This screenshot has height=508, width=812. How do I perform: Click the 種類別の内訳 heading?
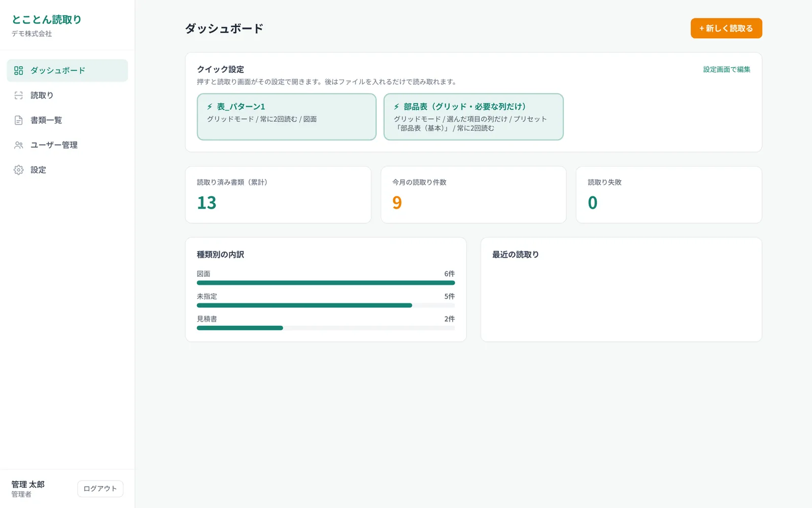[x=221, y=255]
